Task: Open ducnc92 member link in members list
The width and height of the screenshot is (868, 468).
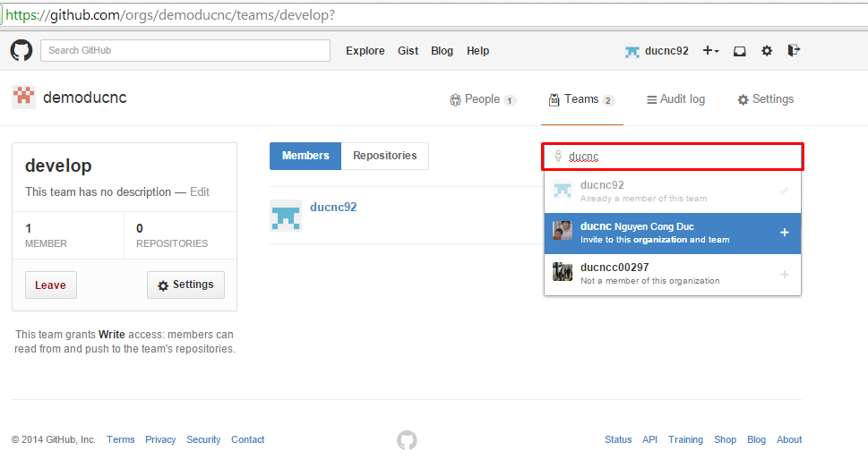Action: click(x=333, y=208)
